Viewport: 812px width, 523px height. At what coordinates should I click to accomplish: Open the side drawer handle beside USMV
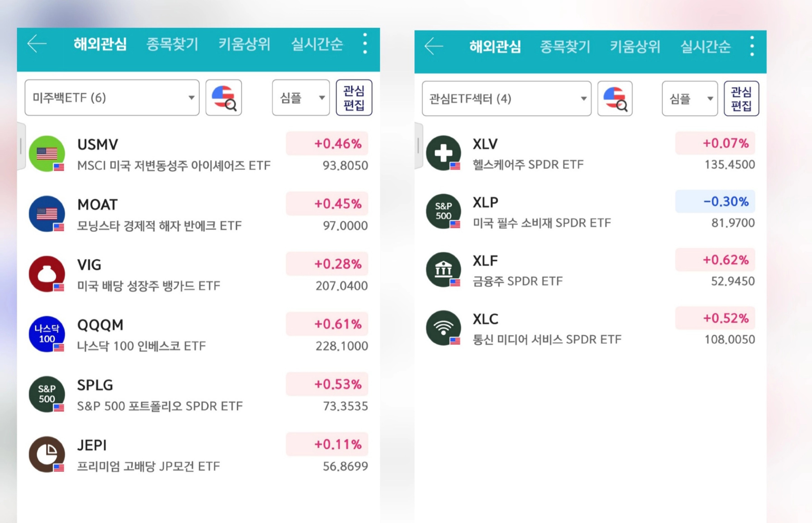click(x=21, y=146)
